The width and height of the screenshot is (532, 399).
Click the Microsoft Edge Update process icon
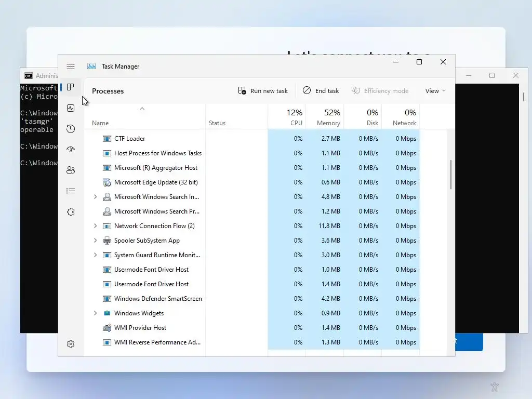point(107,182)
